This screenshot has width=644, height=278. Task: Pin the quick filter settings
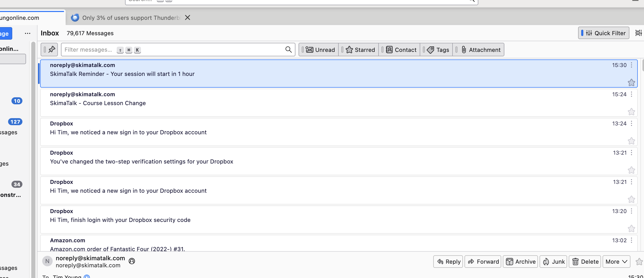49,50
